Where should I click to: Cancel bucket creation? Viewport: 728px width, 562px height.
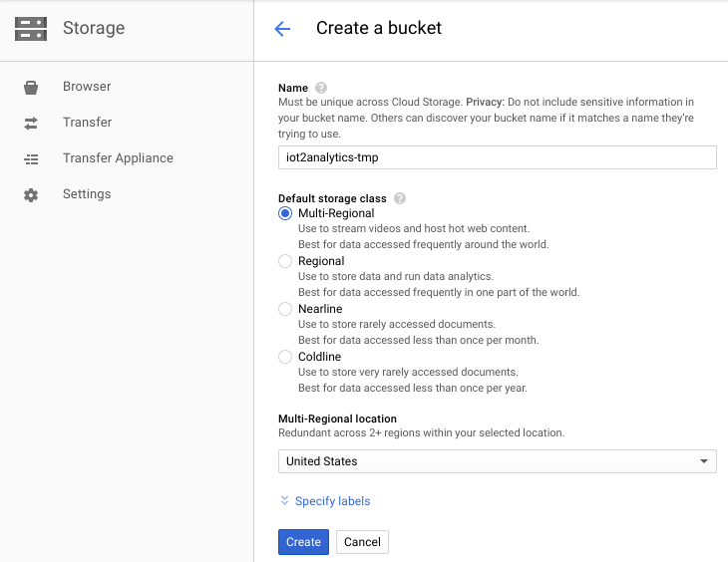[x=362, y=542]
